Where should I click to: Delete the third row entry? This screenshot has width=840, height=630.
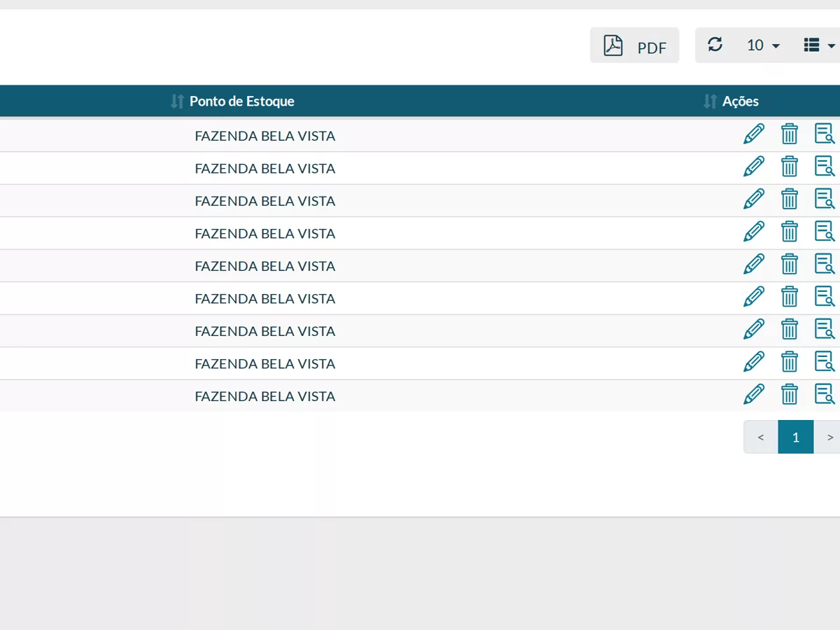[790, 199]
